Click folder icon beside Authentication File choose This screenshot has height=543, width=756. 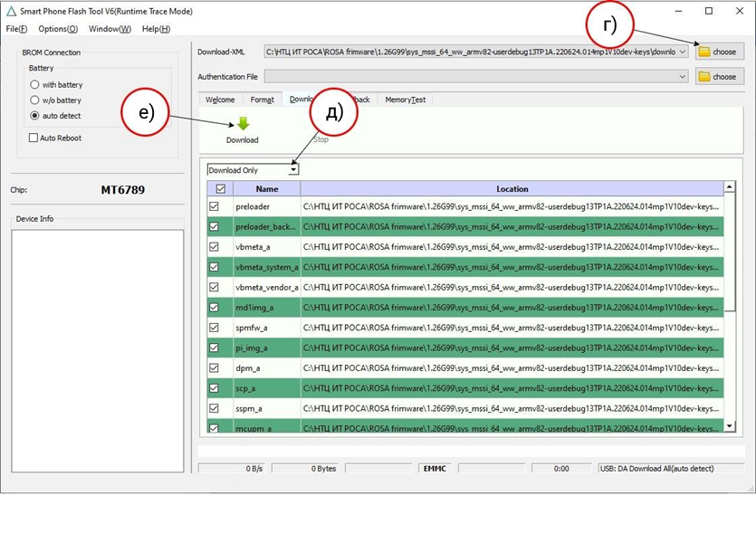point(704,77)
